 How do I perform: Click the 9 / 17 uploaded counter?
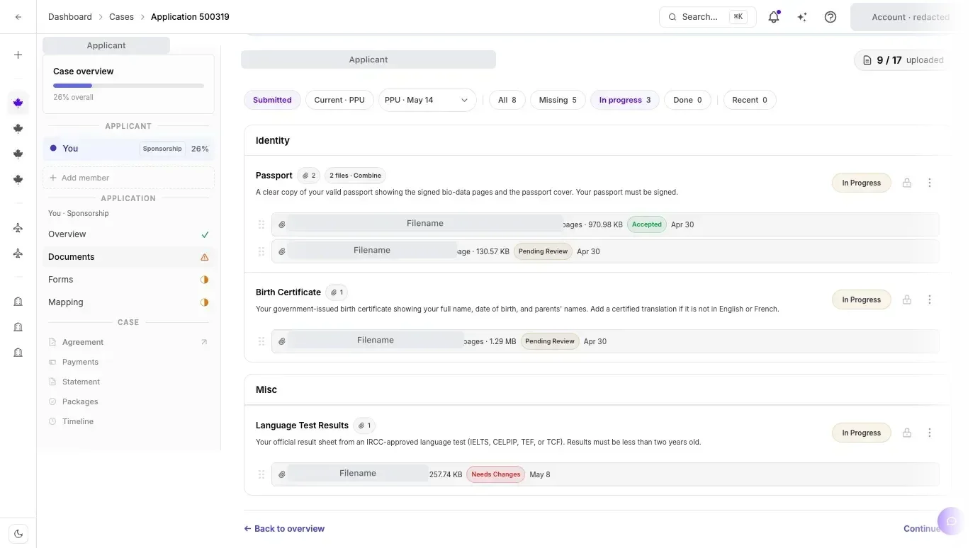tap(903, 60)
